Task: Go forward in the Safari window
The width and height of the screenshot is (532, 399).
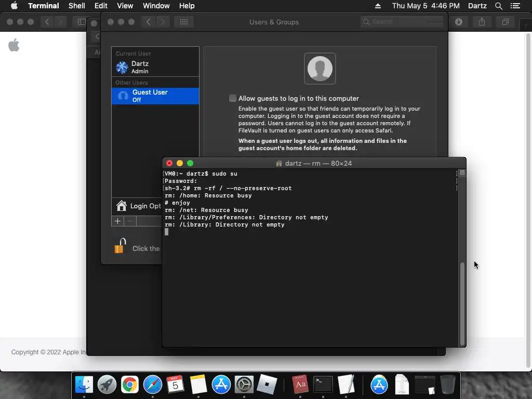Action: (60, 22)
